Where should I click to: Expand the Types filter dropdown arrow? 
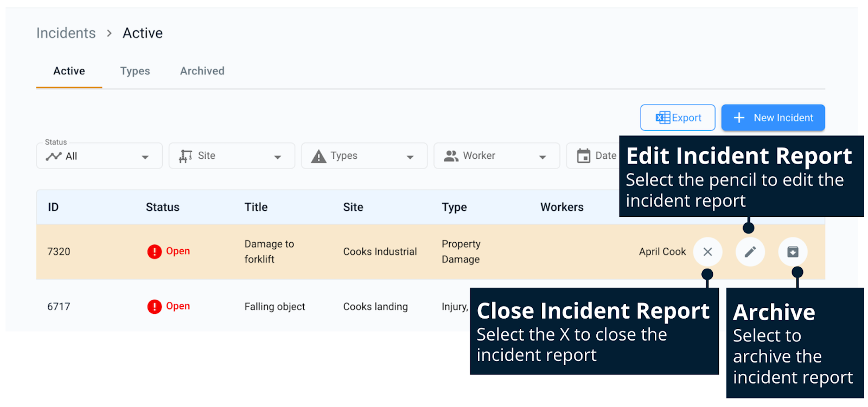click(x=410, y=157)
